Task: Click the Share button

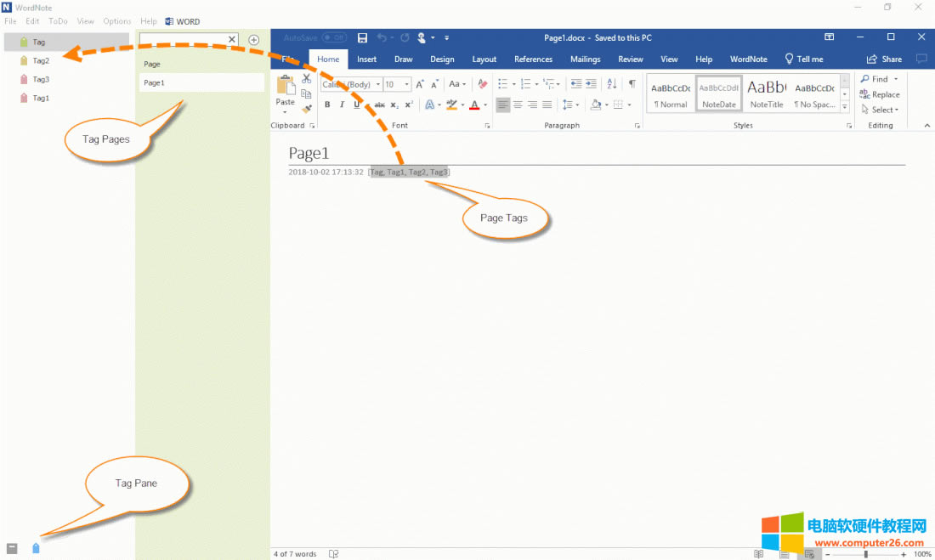Action: pyautogui.click(x=884, y=59)
